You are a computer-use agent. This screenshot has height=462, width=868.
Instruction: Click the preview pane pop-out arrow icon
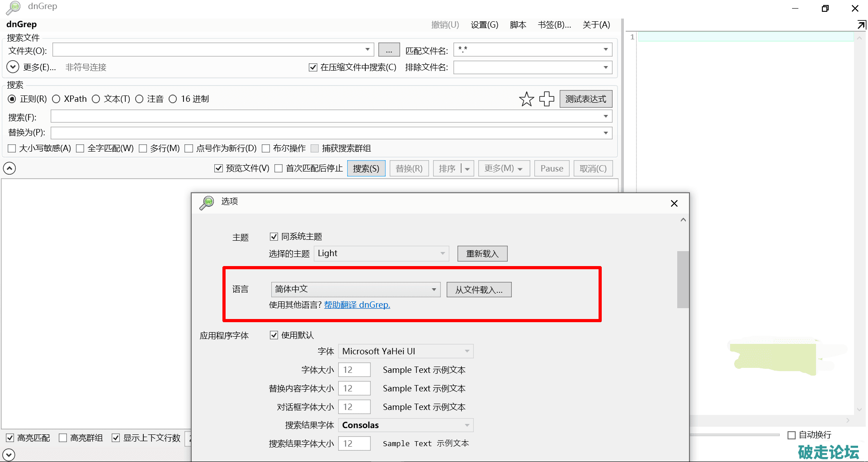click(861, 24)
